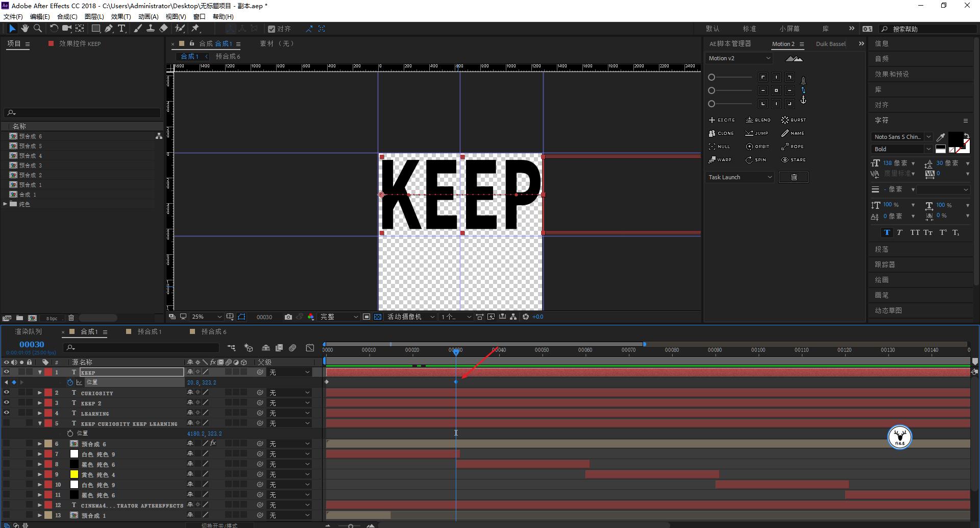Click the EXCITE button in Motion 2

[x=722, y=120]
